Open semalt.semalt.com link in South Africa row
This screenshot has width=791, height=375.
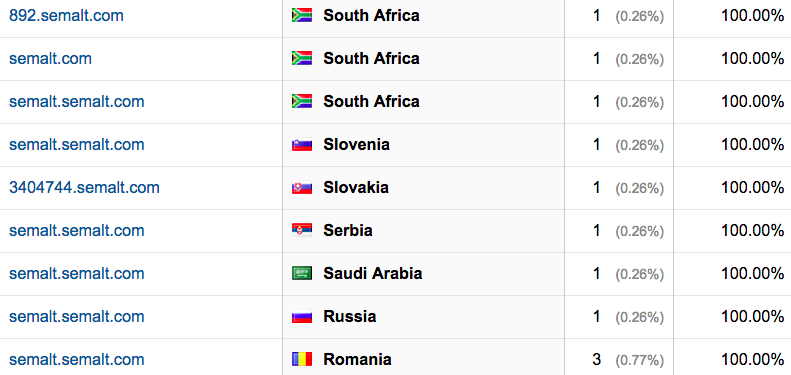point(77,101)
